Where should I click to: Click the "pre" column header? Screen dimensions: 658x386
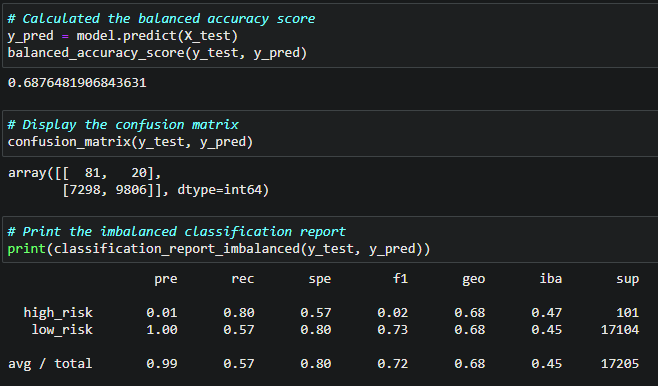(x=166, y=279)
